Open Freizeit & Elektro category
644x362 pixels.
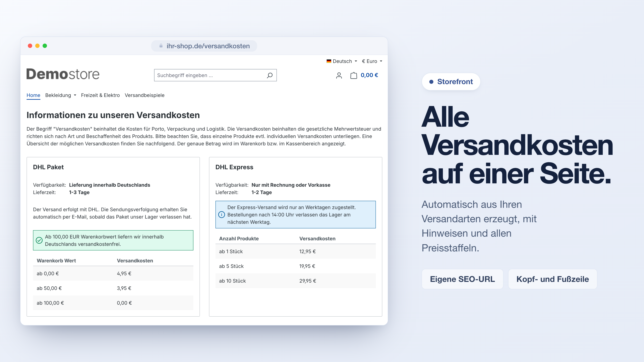coord(100,95)
